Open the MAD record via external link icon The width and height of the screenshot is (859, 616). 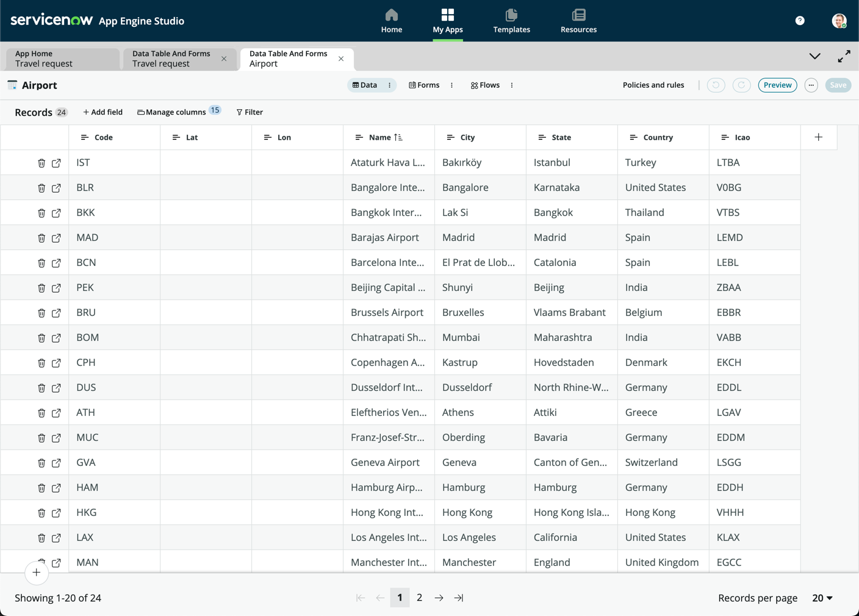[56, 238]
